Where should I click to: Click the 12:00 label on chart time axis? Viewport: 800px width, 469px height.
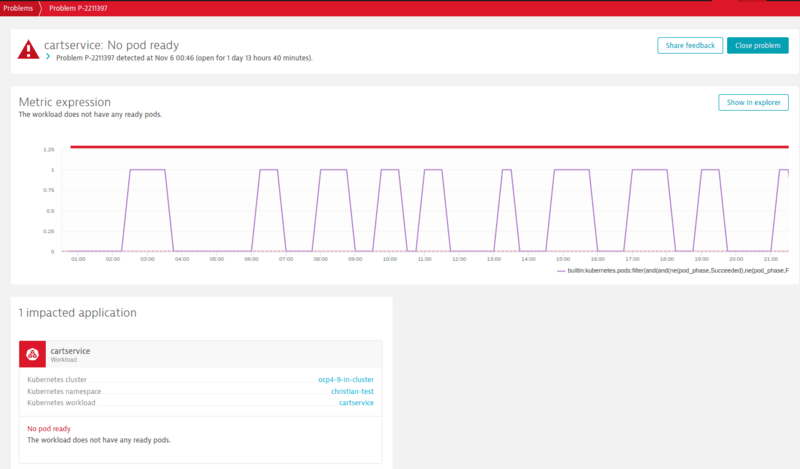tap(458, 259)
